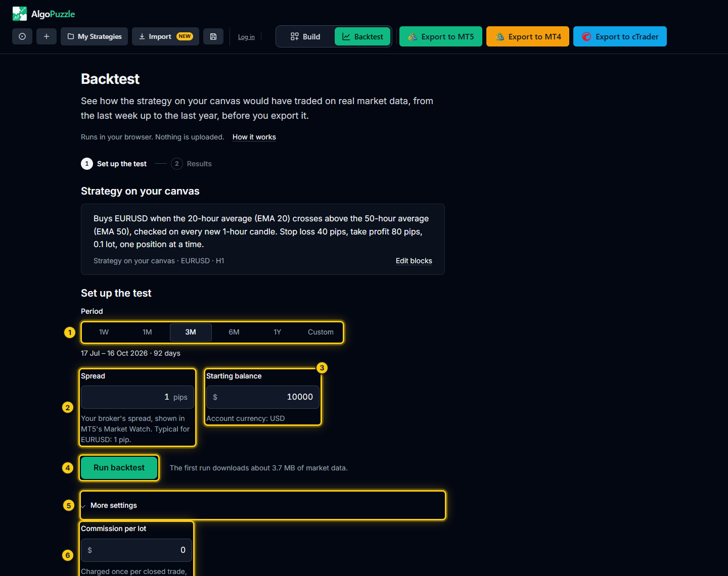Set the period to 1Y
This screenshot has height=576, width=728.
(x=278, y=332)
